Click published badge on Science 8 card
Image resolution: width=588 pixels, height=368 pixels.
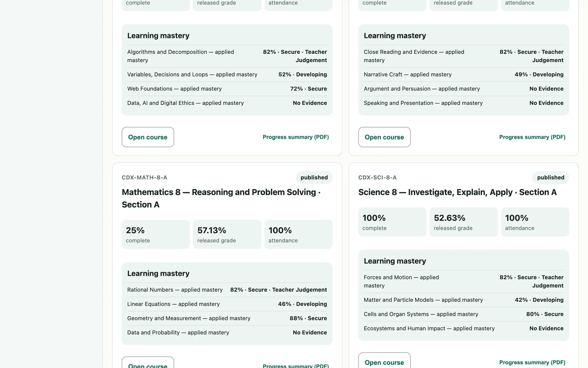551,177
